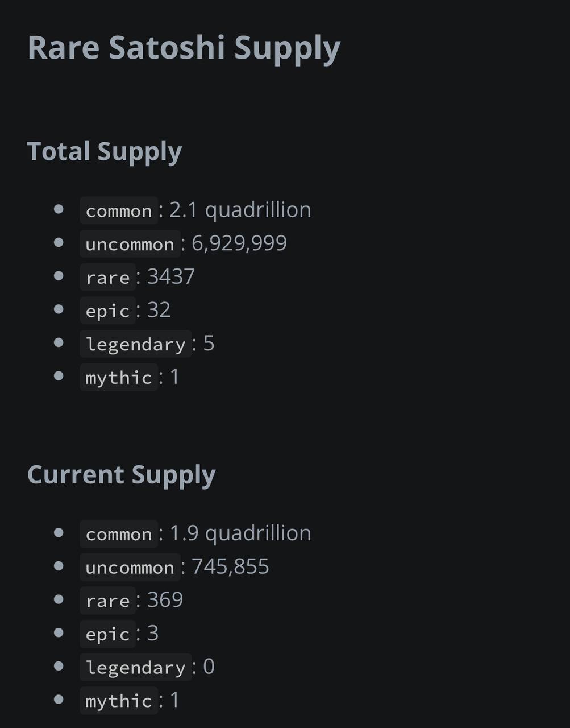Click the 745,855 uncommon current value
The width and height of the screenshot is (570, 728).
[230, 566]
